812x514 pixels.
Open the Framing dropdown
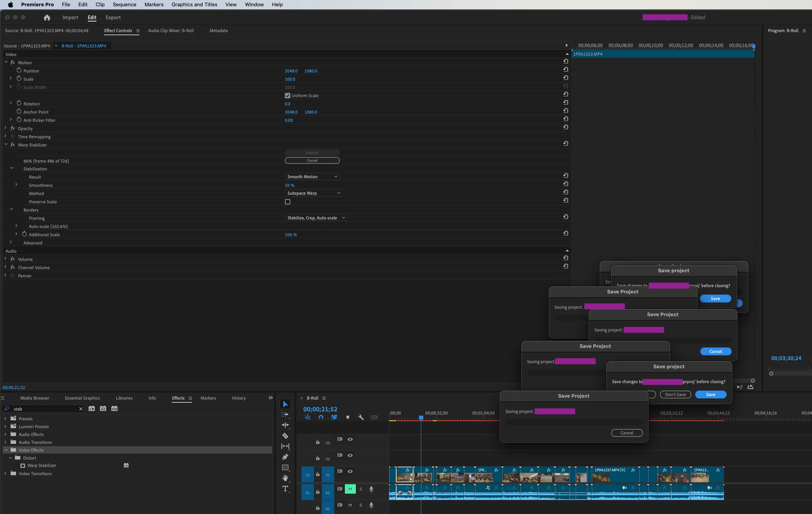coord(316,218)
